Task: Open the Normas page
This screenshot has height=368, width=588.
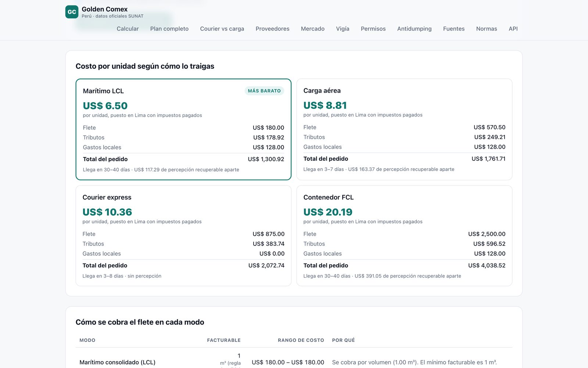Action: (x=486, y=29)
